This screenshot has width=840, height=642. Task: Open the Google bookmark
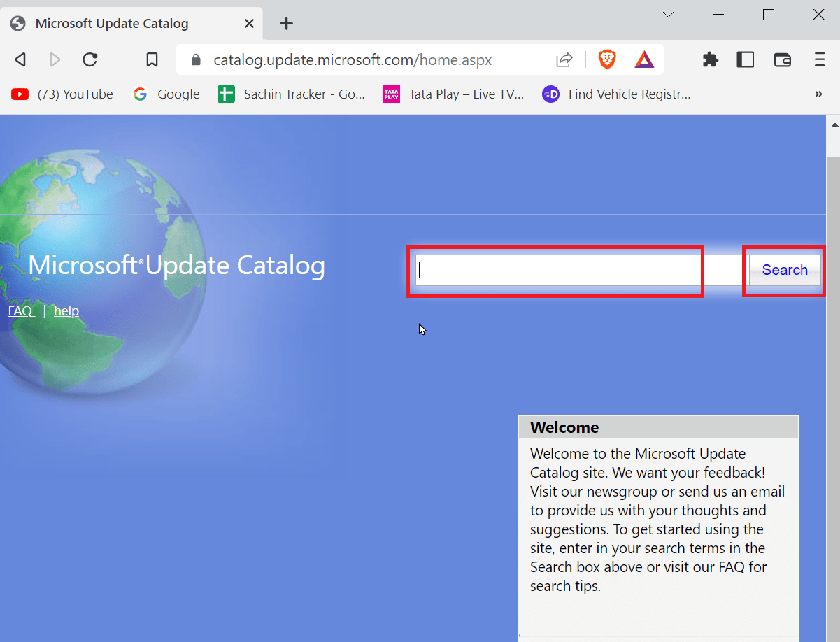(x=166, y=94)
